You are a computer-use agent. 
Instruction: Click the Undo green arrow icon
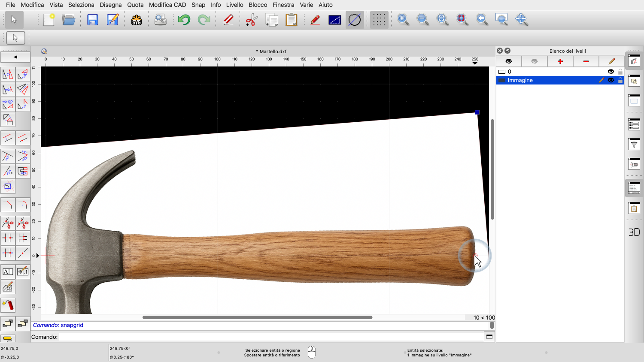[x=184, y=20]
